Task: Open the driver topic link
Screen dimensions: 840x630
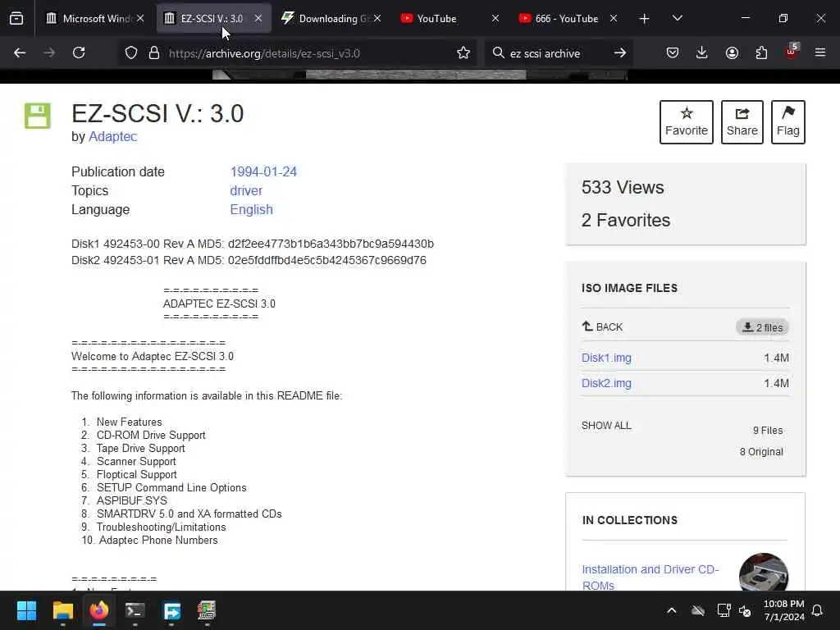Action: pyautogui.click(x=246, y=190)
